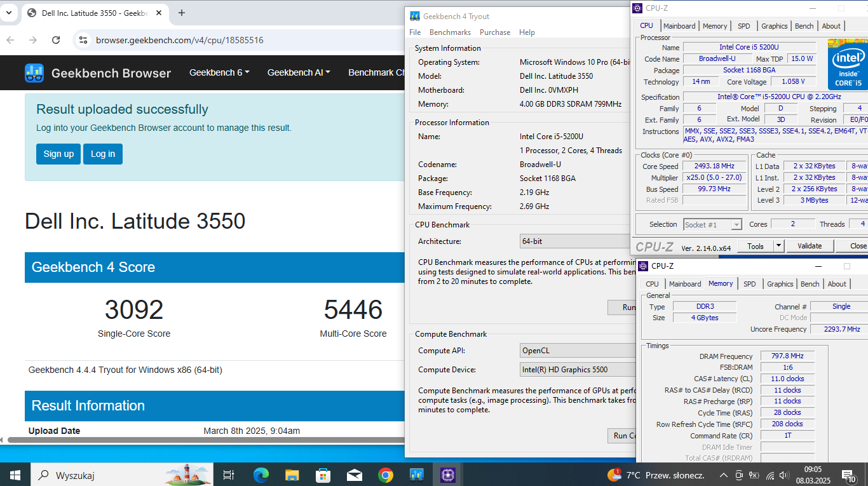Select Mainboard tab in lower CPU-Z window
The height and width of the screenshot is (486, 868).
685,284
